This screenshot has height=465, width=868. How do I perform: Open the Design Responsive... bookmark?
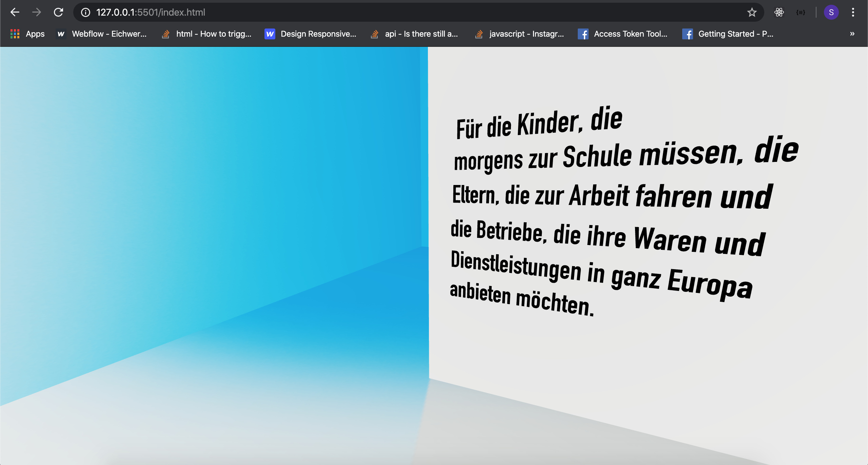(x=311, y=34)
